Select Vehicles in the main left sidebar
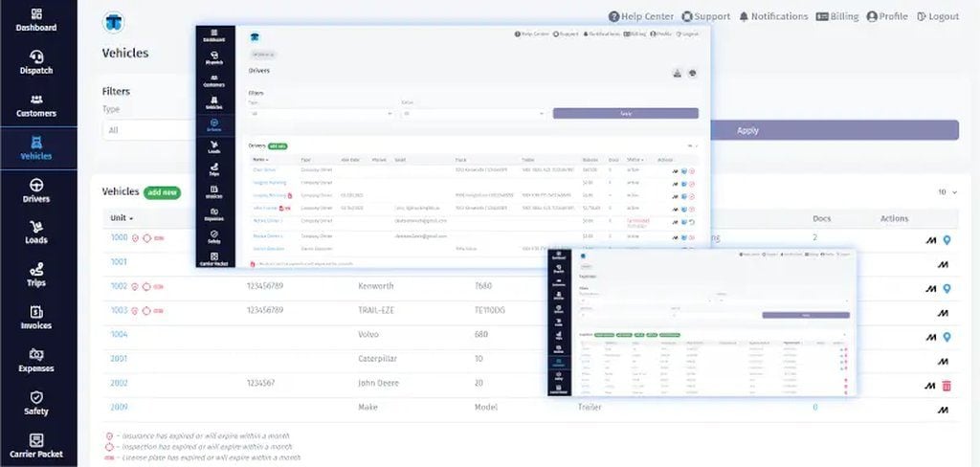 click(x=36, y=148)
